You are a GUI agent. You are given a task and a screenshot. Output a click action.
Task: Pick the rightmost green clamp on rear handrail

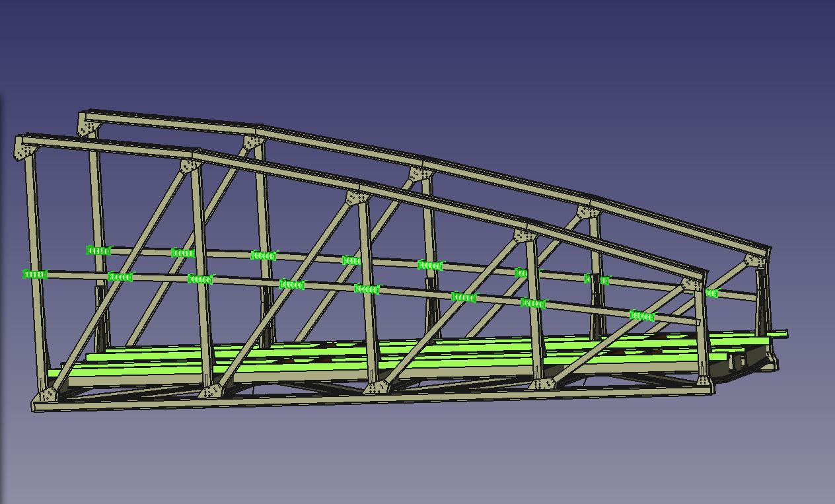point(711,293)
